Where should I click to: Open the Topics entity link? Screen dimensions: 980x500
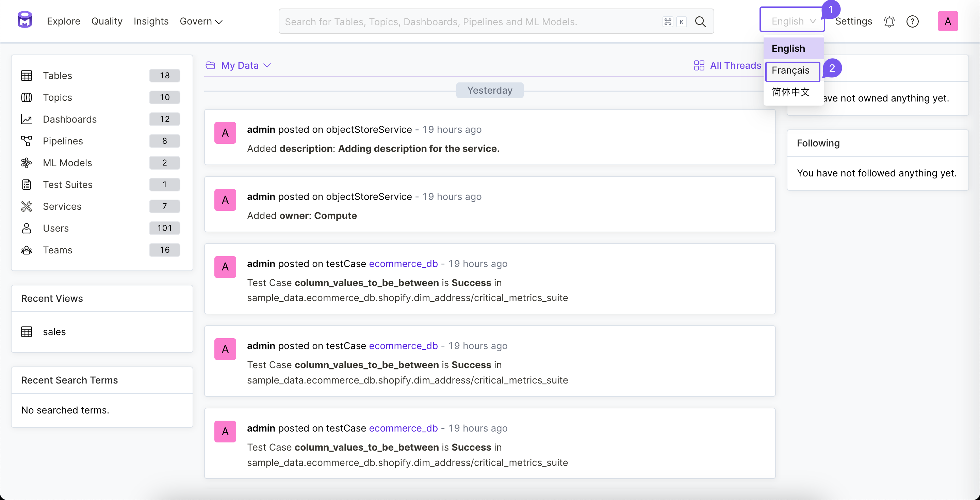click(58, 97)
